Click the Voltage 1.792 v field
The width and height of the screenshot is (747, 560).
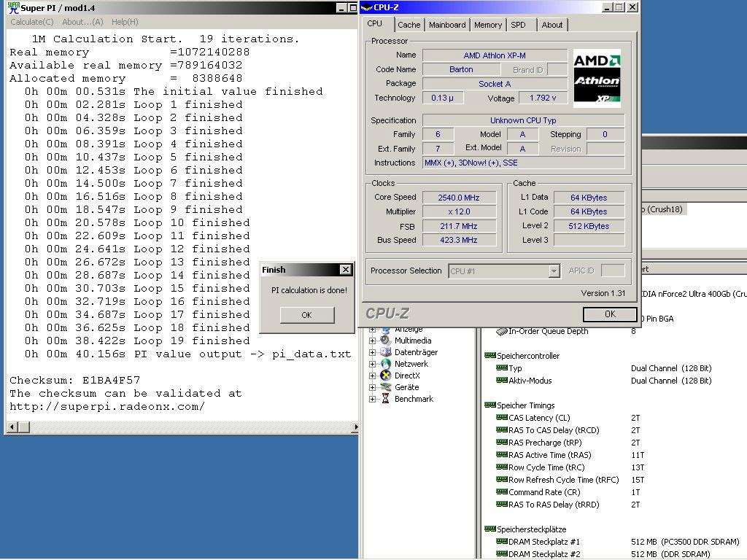click(x=543, y=98)
